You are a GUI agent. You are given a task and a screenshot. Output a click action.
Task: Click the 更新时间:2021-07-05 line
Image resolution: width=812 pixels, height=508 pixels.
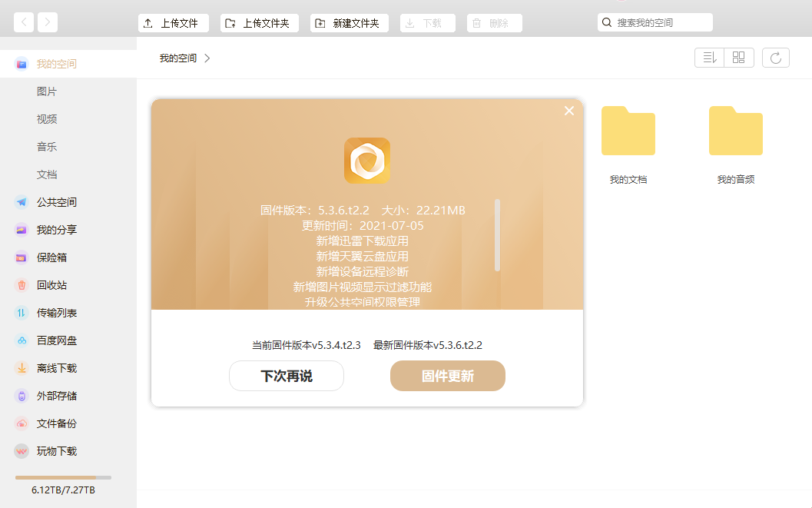(x=363, y=226)
